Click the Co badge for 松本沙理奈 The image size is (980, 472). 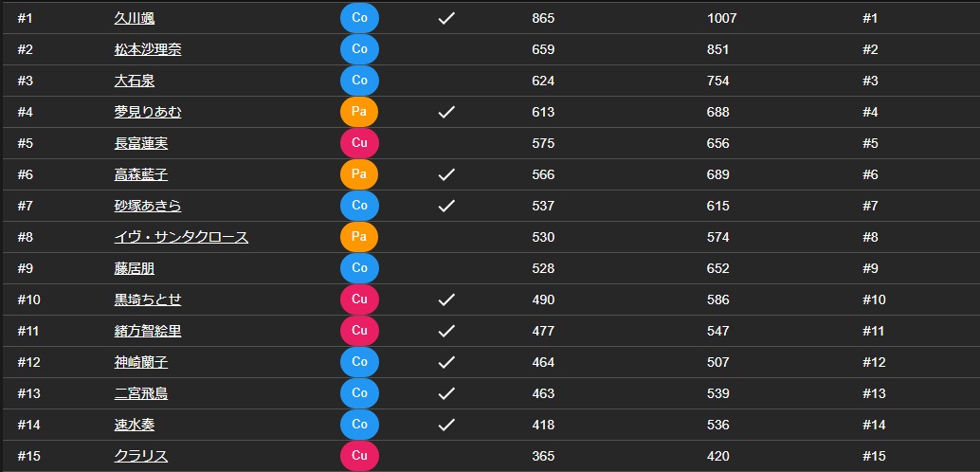[x=359, y=49]
